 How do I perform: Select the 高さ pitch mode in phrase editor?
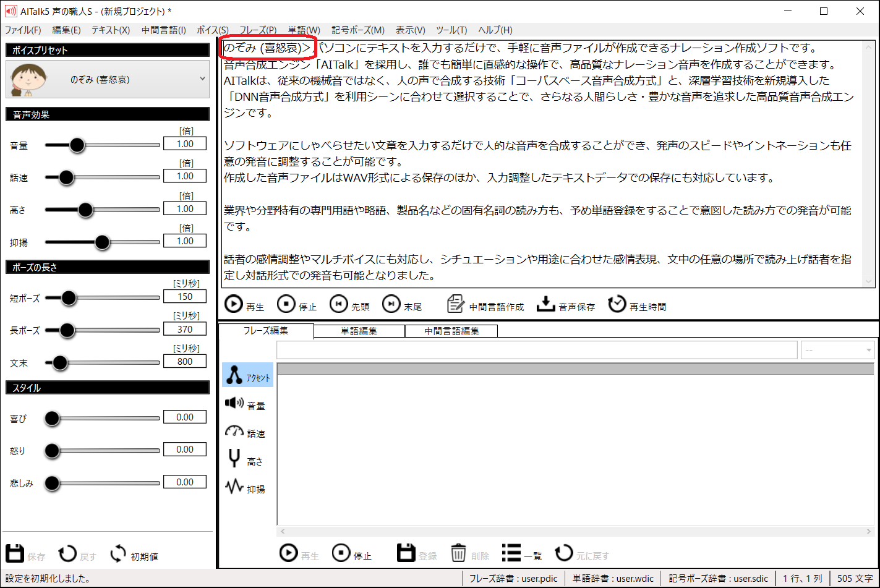pyautogui.click(x=245, y=460)
